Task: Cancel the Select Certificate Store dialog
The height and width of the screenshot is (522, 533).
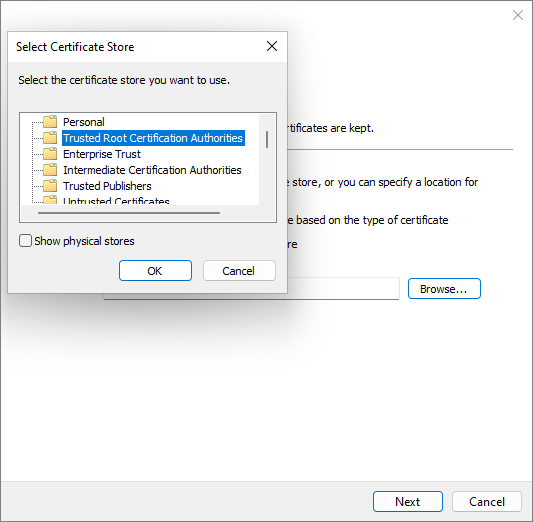Action: pyautogui.click(x=239, y=271)
